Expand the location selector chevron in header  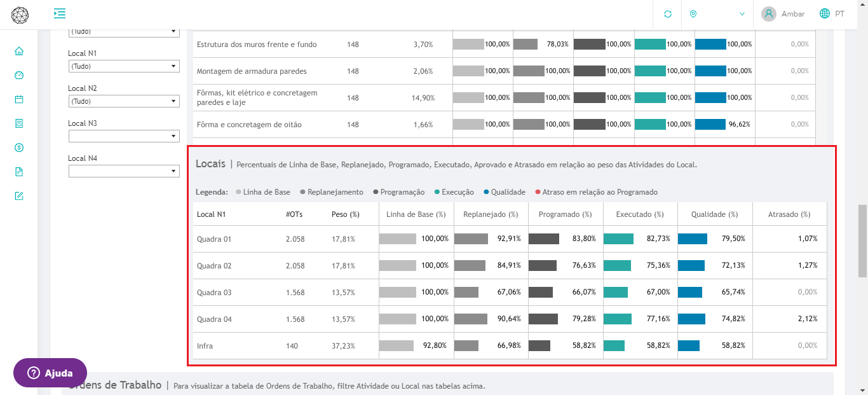[742, 14]
